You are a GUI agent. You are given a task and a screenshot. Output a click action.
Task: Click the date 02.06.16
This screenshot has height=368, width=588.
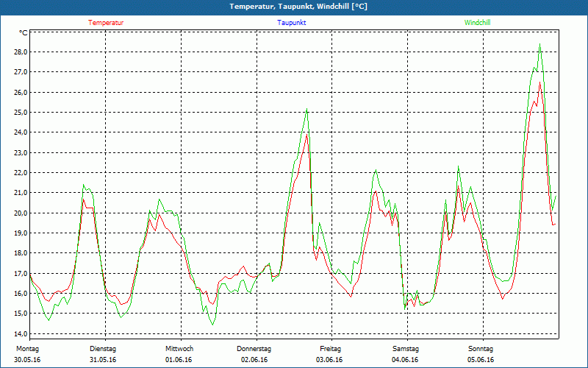tap(254, 360)
